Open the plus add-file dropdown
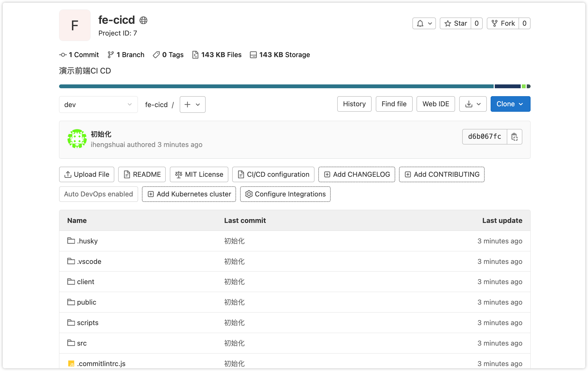Image resolution: width=588 pixels, height=371 pixels. 193,105
